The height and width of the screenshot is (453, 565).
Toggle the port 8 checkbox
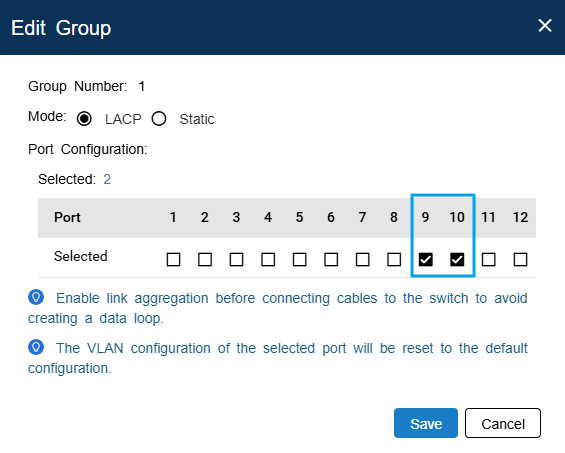[394, 259]
